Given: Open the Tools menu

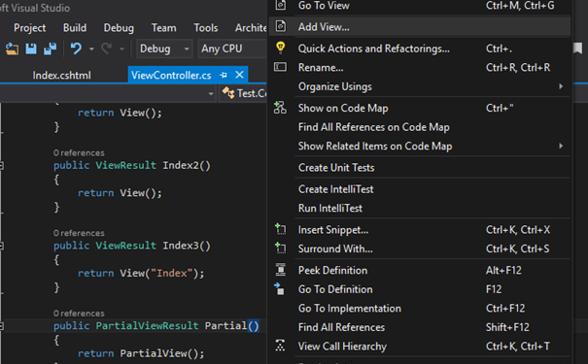Looking at the screenshot, I should pyautogui.click(x=205, y=28).
